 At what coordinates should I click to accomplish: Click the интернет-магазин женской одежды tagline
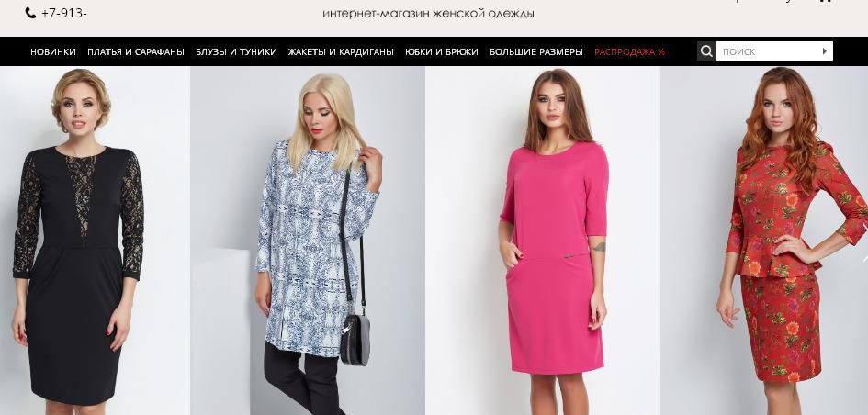[x=428, y=13]
